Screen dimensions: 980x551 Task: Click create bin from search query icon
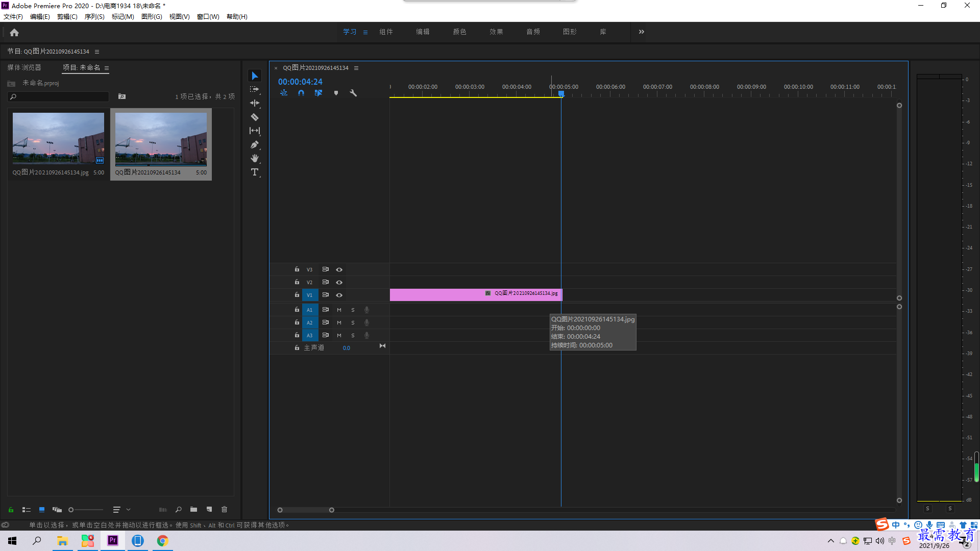tap(122, 96)
